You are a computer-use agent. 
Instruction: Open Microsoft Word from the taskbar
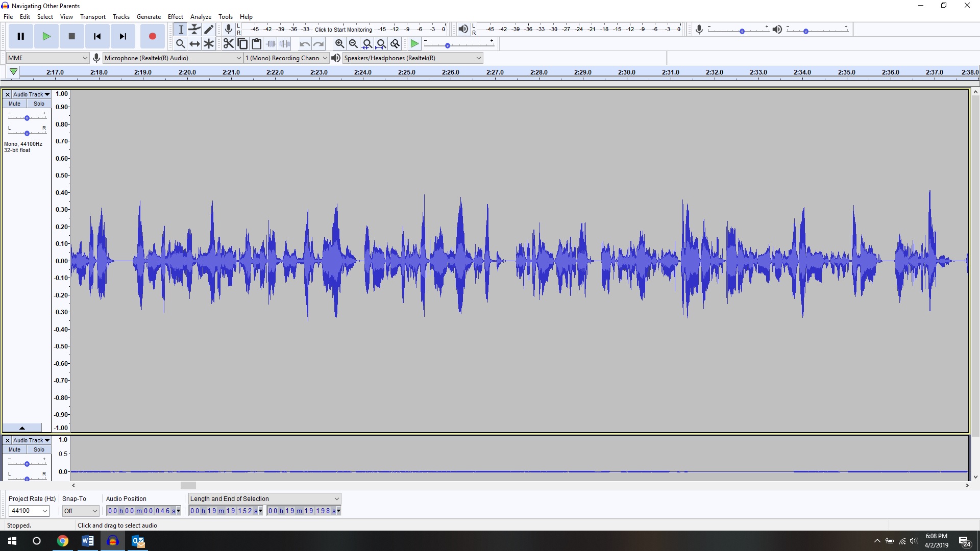point(88,541)
